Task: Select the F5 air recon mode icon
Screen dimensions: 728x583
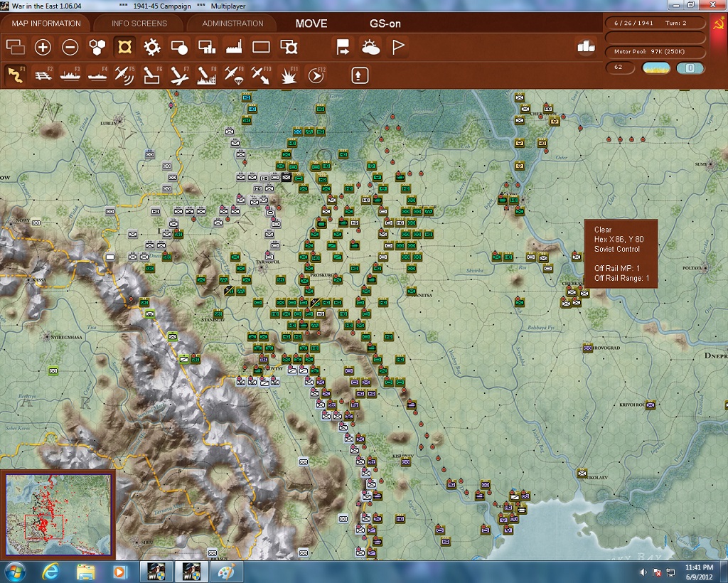Action: (124, 75)
